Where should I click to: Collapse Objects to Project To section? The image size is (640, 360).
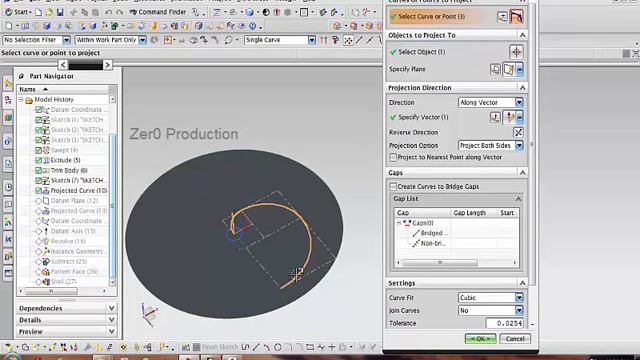click(x=522, y=35)
